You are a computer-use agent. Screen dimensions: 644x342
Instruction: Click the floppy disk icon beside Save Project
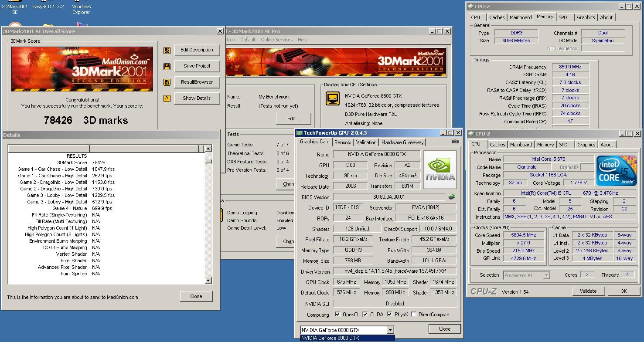167,67
